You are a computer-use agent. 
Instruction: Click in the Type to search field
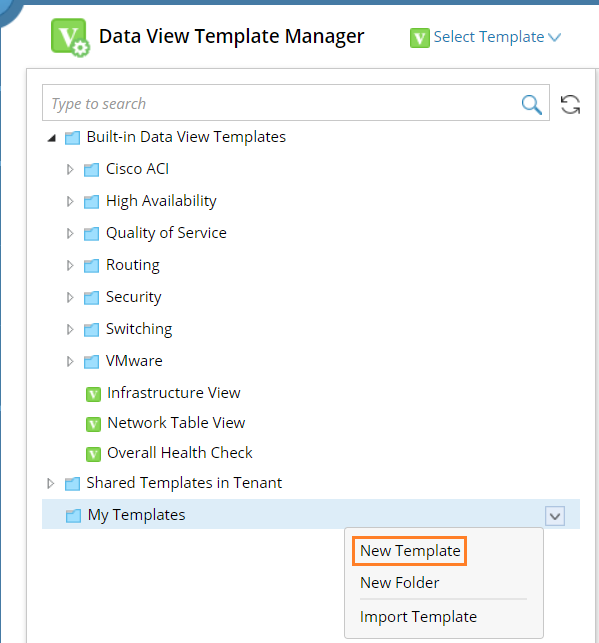tap(281, 103)
